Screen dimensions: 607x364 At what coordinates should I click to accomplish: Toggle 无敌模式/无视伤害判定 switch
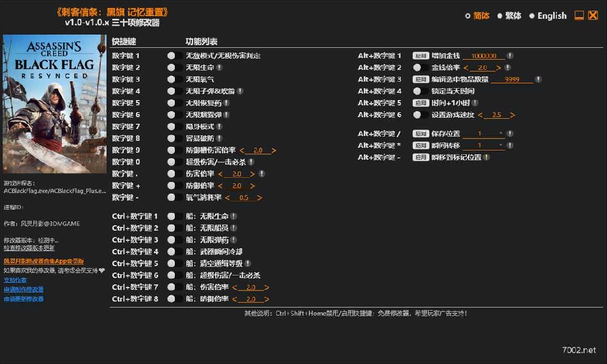click(175, 56)
